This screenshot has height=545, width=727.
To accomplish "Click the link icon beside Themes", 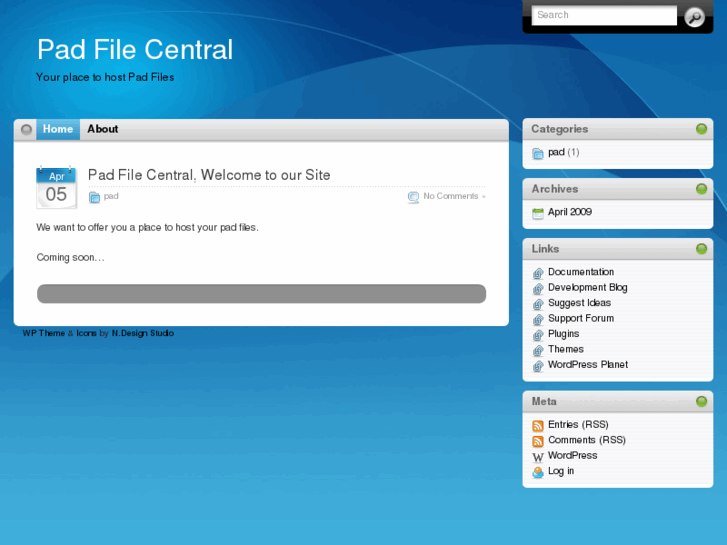I will point(538,351).
